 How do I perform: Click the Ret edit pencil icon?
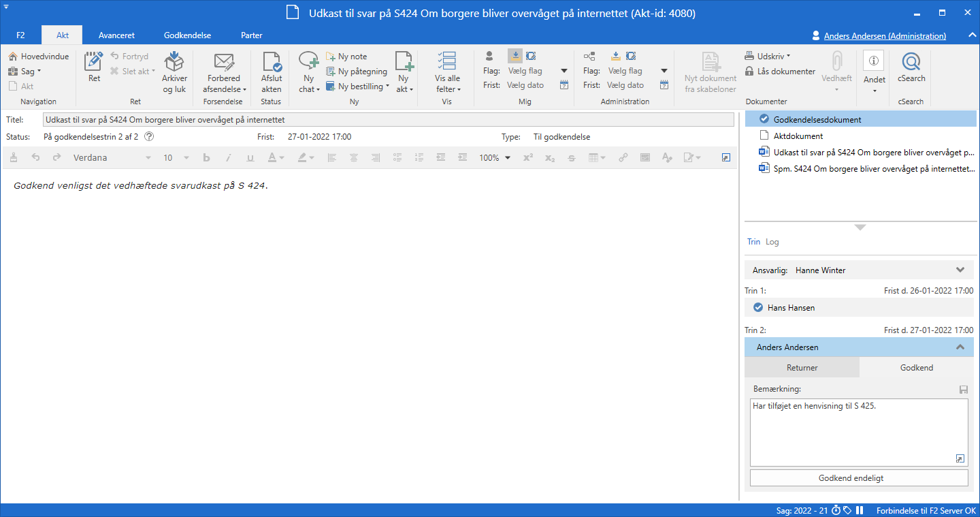pos(94,67)
